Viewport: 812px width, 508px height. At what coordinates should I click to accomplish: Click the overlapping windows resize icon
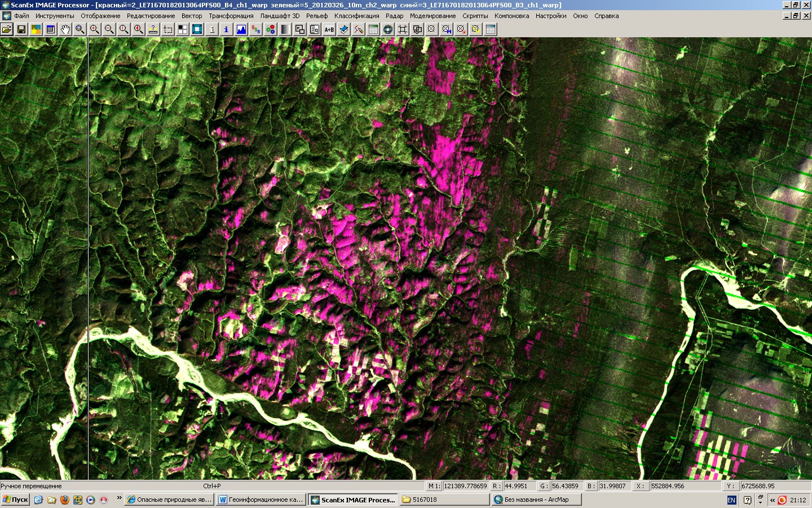tap(300, 29)
